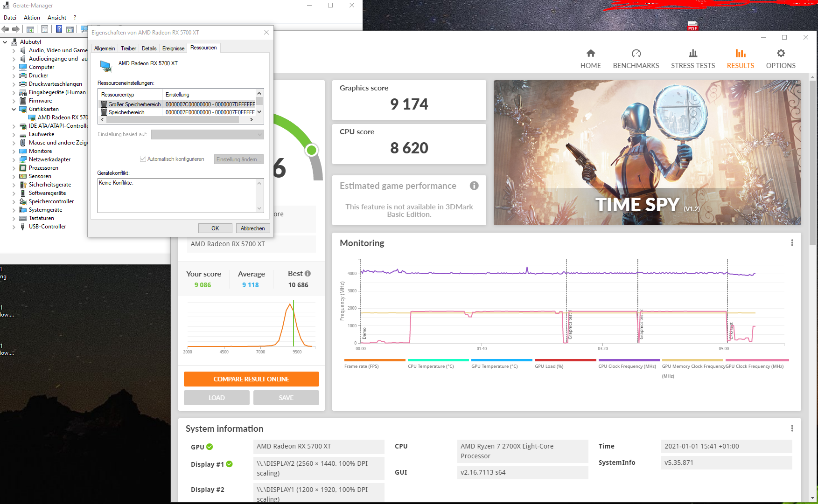
Task: Collapse the Alubutyl root node
Action: tap(5, 42)
